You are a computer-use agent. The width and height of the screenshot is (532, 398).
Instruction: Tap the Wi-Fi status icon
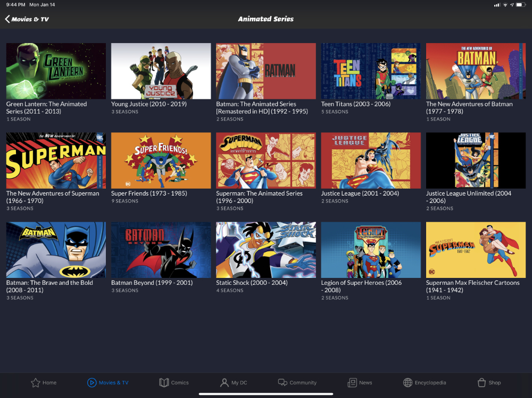click(x=505, y=5)
